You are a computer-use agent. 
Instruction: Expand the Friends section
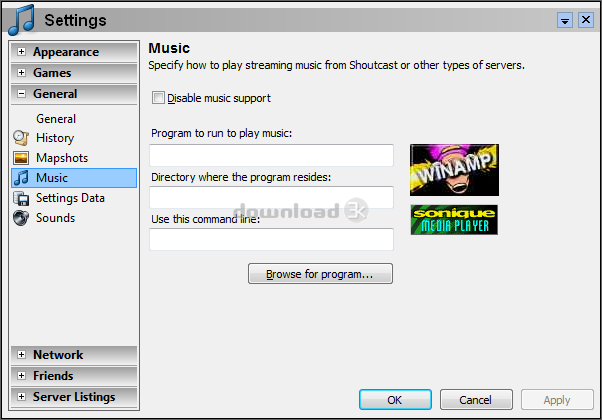(22, 375)
